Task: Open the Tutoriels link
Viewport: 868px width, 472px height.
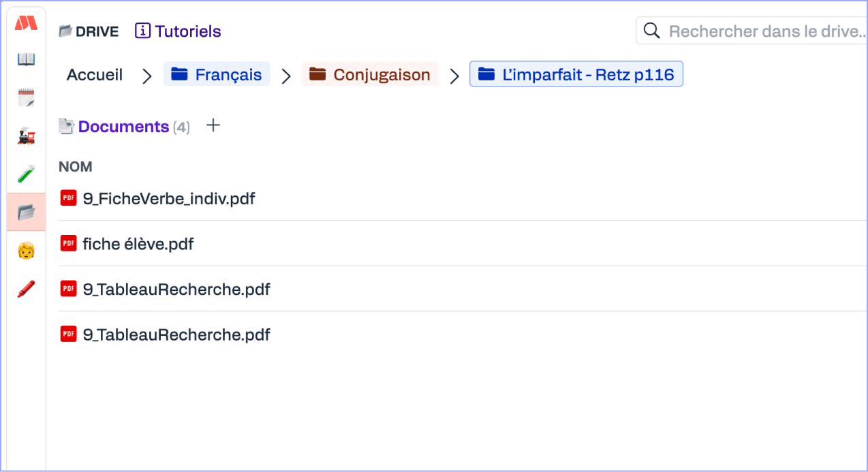Action: tap(178, 31)
